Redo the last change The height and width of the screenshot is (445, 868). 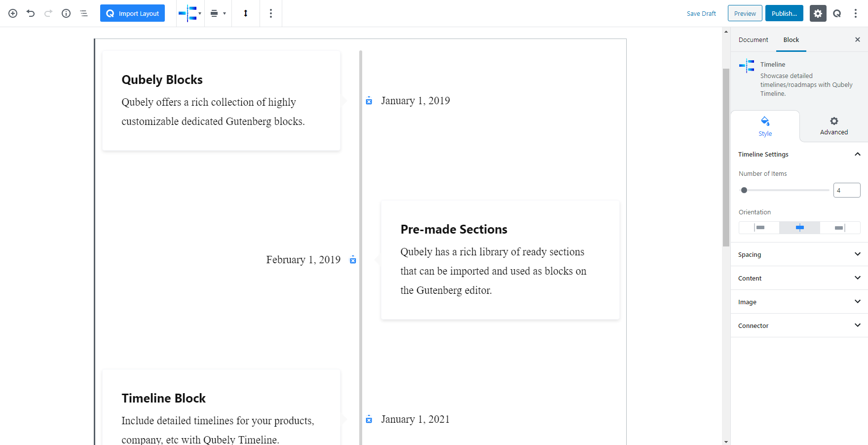48,13
